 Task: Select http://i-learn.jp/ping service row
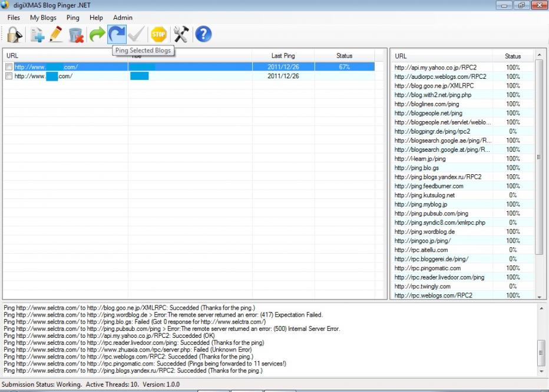[462, 158]
